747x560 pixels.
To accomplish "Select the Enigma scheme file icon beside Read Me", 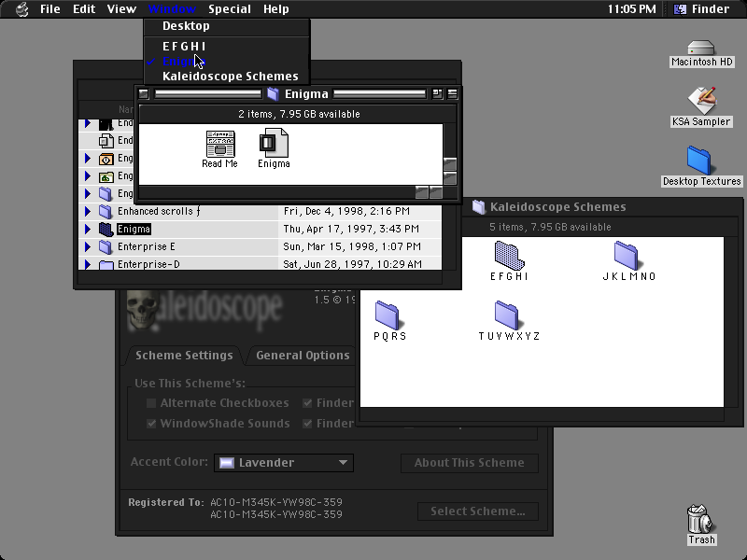I will click(x=274, y=143).
